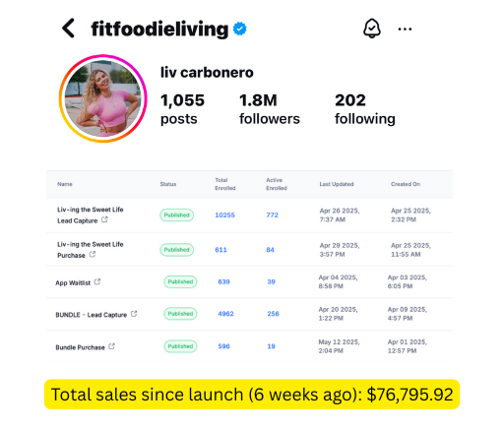Open notification bell settings
The width and height of the screenshot is (504, 429).
click(x=372, y=29)
